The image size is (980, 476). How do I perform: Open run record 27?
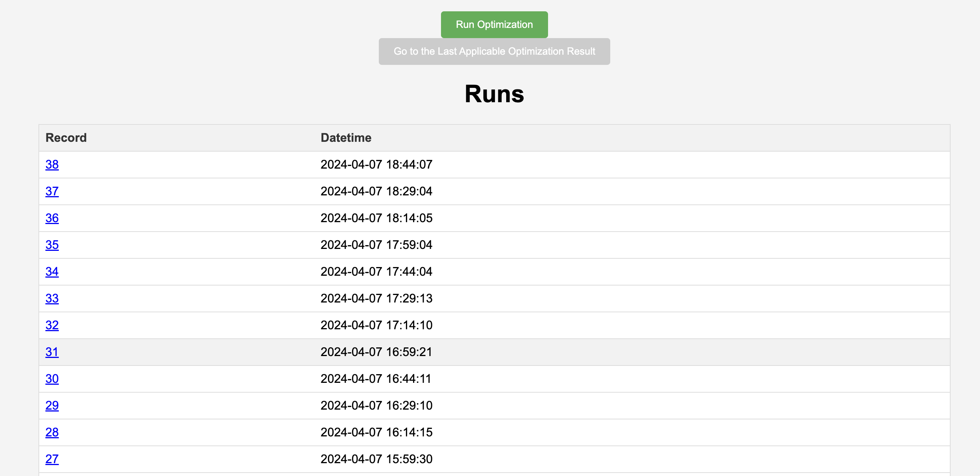click(52, 459)
